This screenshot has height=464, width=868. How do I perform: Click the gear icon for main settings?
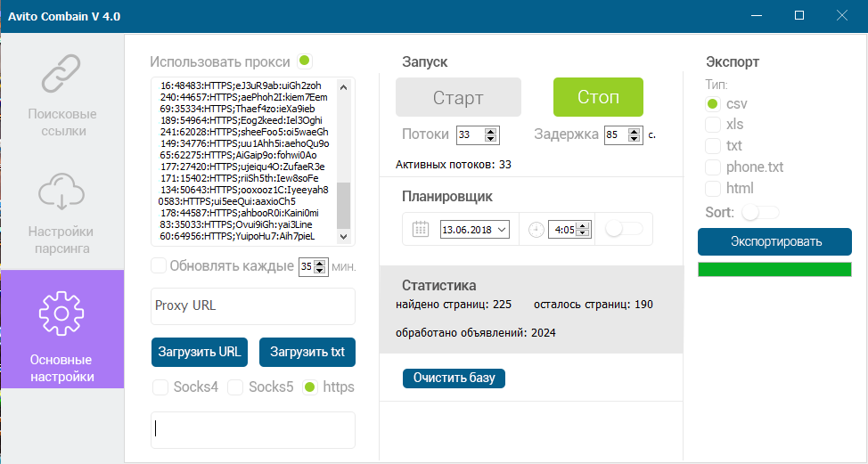click(x=61, y=313)
